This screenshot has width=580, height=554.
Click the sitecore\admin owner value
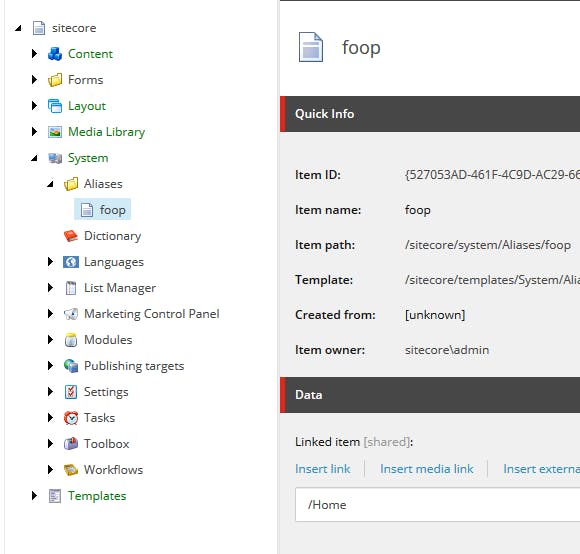[447, 350]
